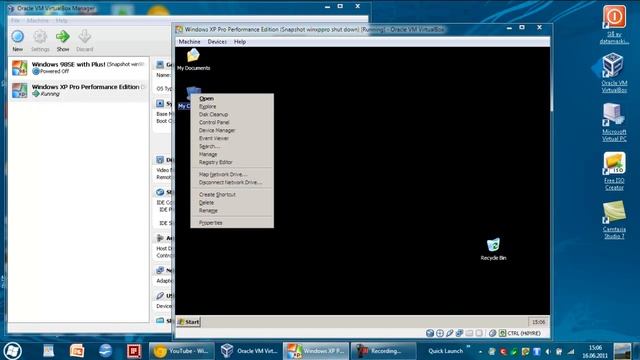Select Disk Cleanup from context menu
The image size is (640, 360).
tap(232, 114)
